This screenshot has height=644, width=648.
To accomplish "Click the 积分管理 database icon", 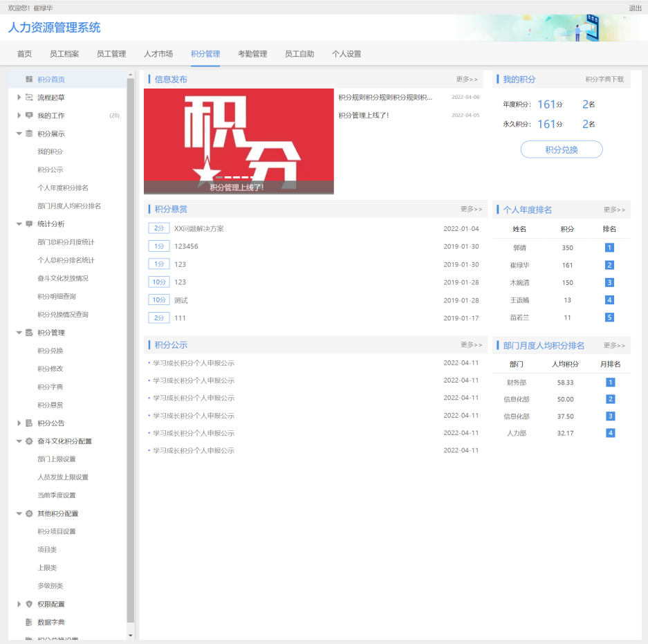I will click(29, 333).
